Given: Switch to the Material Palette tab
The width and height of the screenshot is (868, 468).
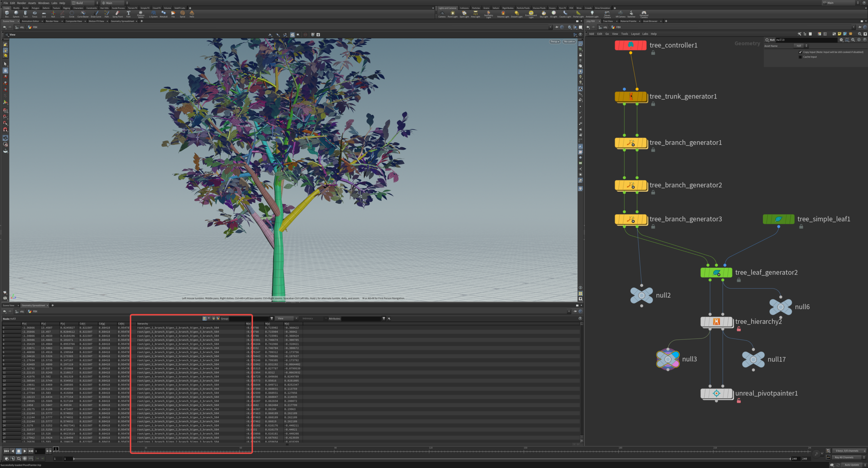Looking at the screenshot, I should pyautogui.click(x=628, y=21).
